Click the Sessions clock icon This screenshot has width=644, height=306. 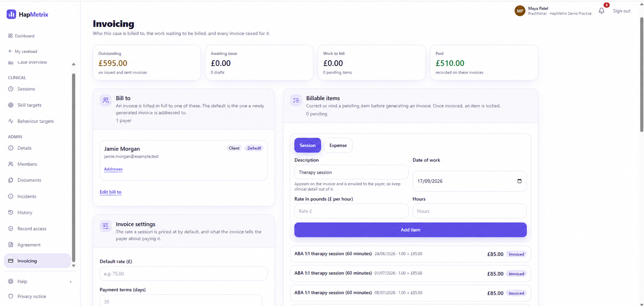coord(11,89)
